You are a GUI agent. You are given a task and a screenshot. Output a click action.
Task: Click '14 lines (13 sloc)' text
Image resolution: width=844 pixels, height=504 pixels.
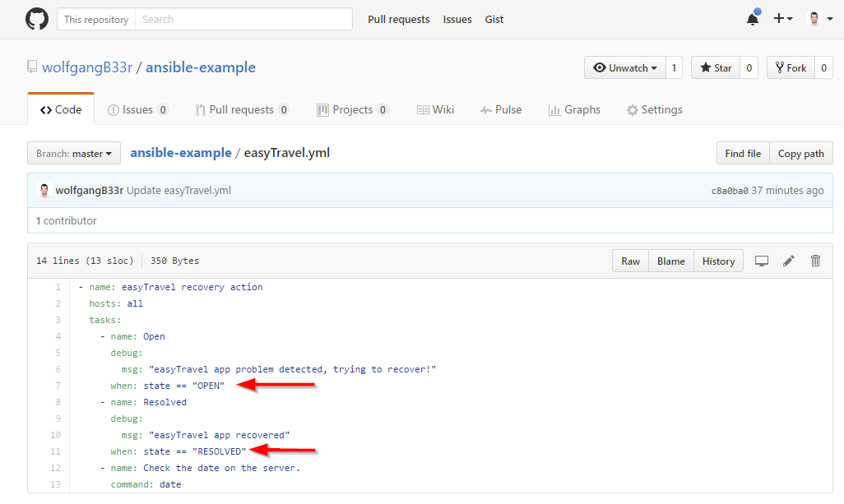(85, 261)
